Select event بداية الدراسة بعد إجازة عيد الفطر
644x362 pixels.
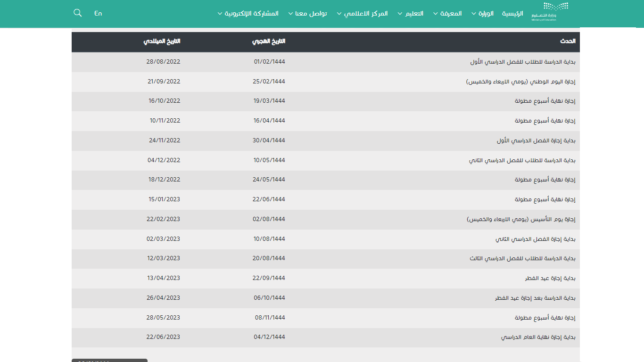[x=535, y=298]
